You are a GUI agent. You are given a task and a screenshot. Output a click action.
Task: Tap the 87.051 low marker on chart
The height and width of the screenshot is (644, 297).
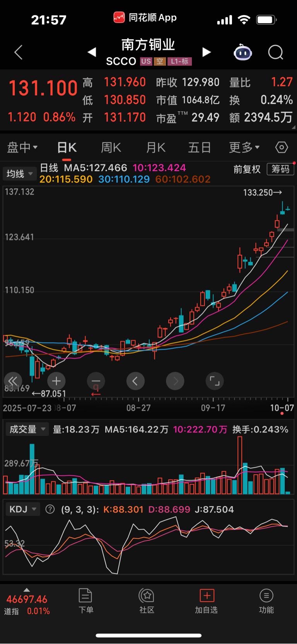tap(49, 393)
